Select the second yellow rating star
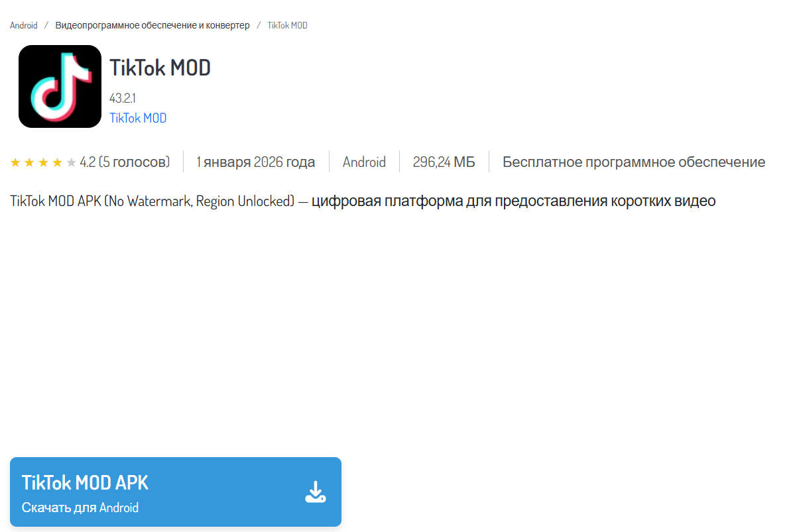Screen dimensions: 793x532 point(29,162)
